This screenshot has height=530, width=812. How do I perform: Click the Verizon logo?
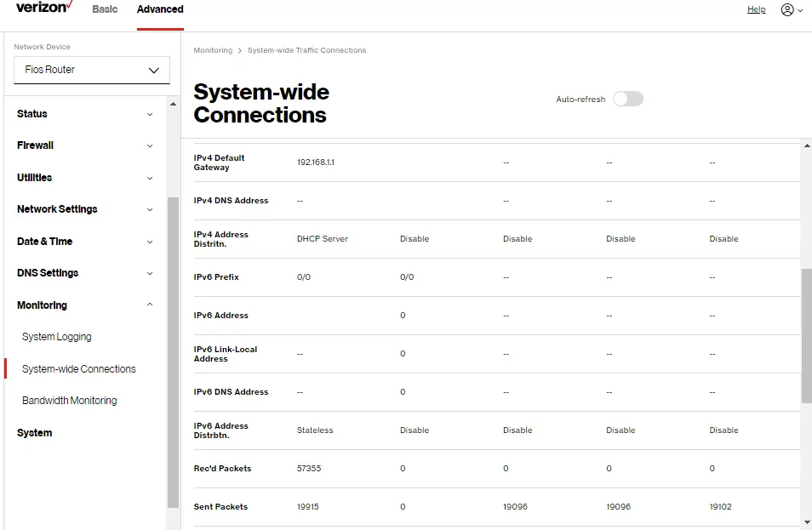pos(43,8)
